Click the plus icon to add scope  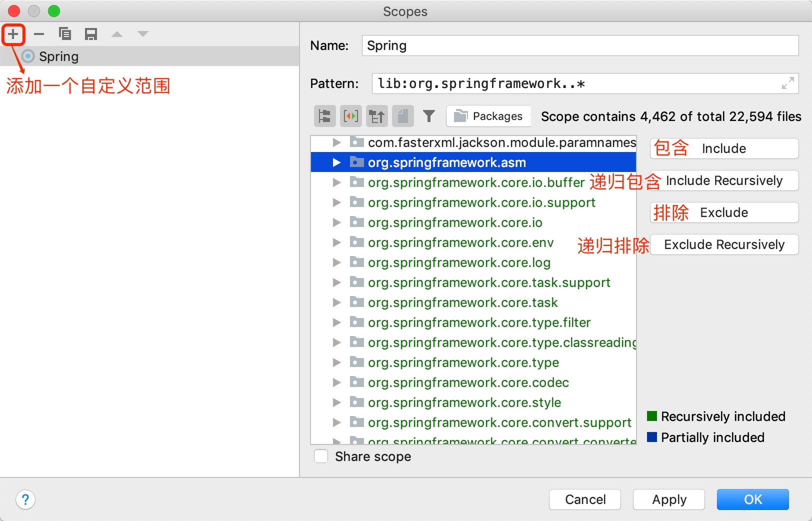[x=13, y=34]
